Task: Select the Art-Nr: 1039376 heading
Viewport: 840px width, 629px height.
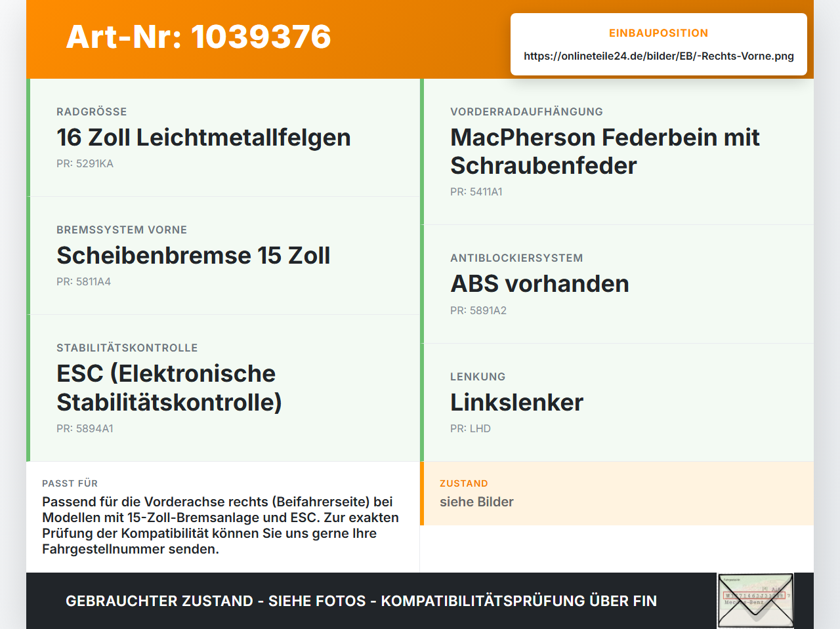Action: pyautogui.click(x=199, y=37)
